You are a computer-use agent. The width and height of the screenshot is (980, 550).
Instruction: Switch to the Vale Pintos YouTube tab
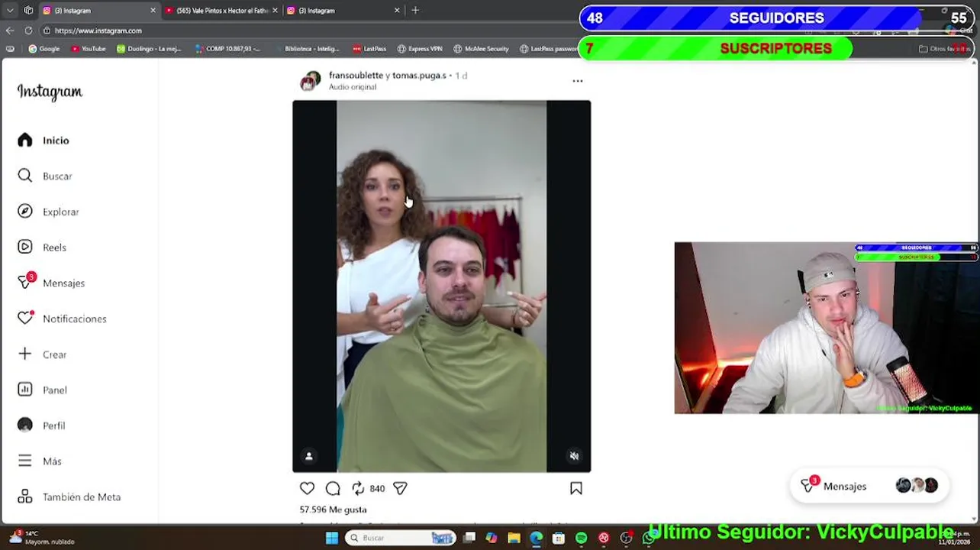(221, 11)
